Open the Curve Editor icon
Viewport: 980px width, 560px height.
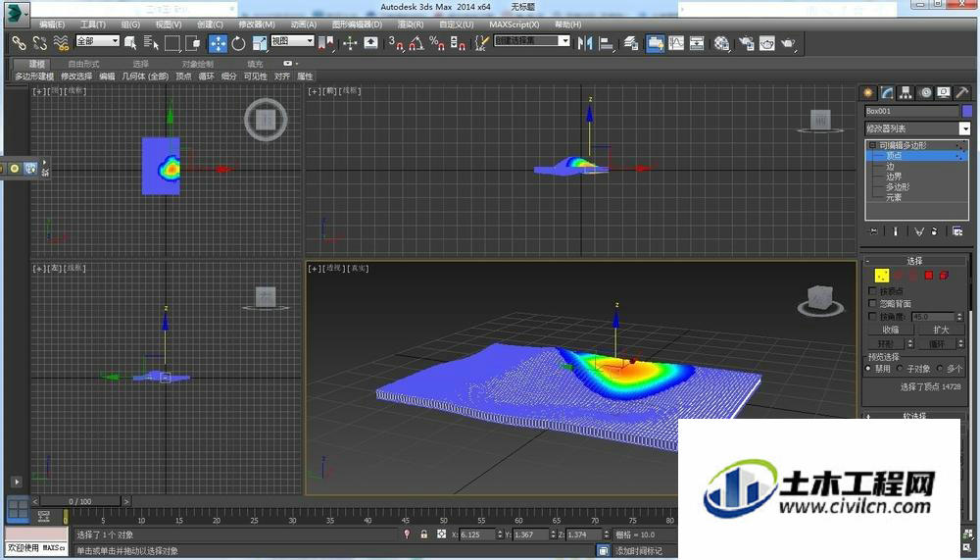(x=676, y=43)
